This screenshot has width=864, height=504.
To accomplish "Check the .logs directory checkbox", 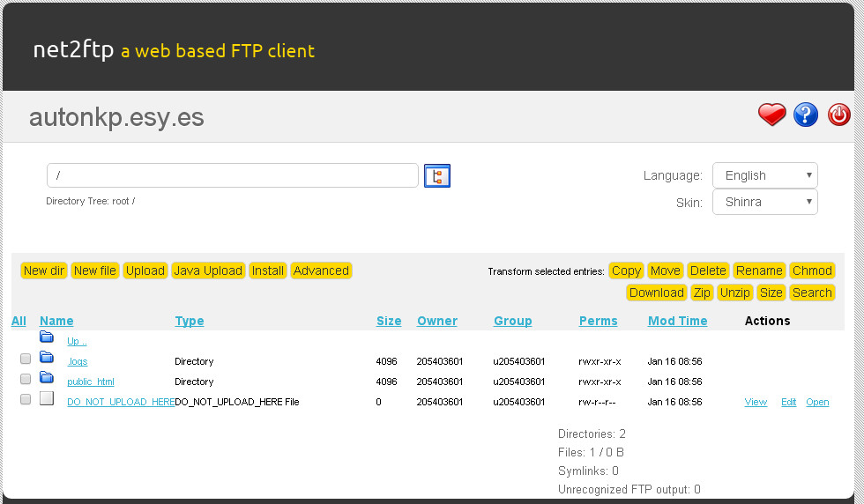I will coord(26,359).
